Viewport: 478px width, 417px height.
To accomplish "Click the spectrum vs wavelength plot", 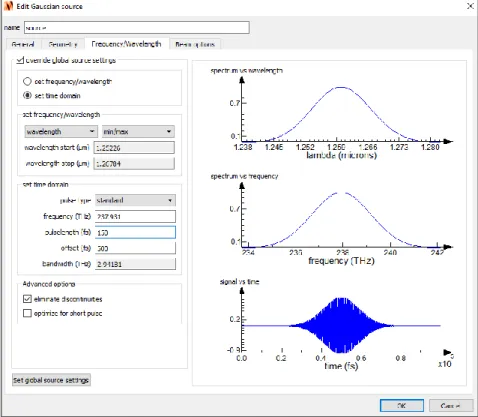I will pos(342,113).
